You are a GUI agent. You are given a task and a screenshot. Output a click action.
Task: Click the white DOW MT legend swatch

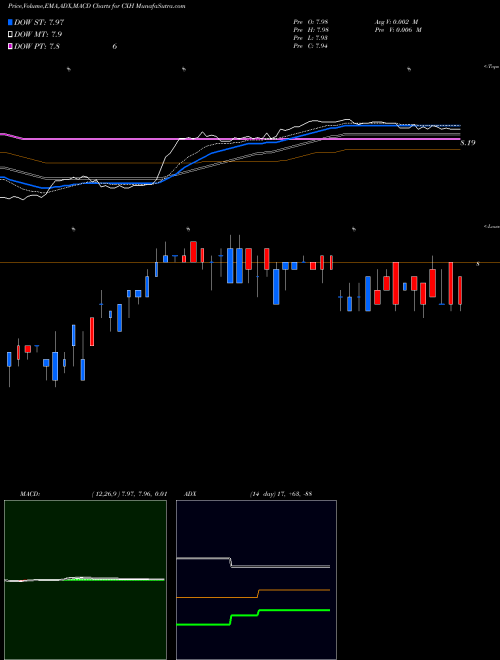pos(11,34)
